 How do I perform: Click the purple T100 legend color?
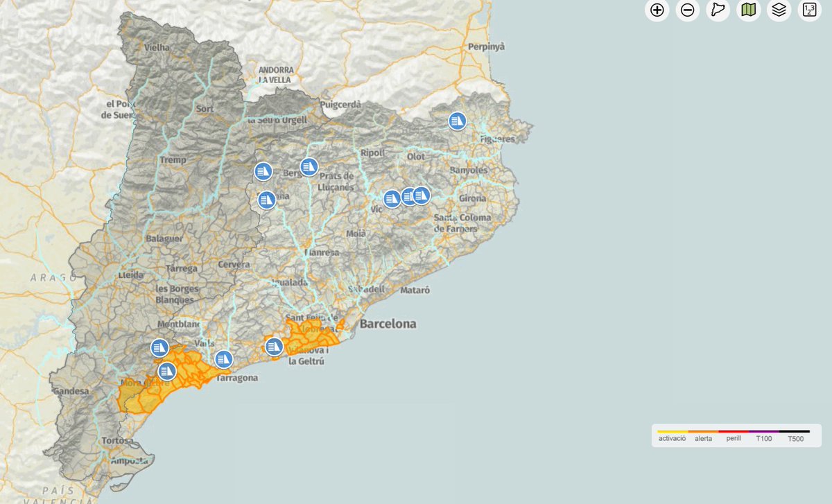click(x=764, y=431)
